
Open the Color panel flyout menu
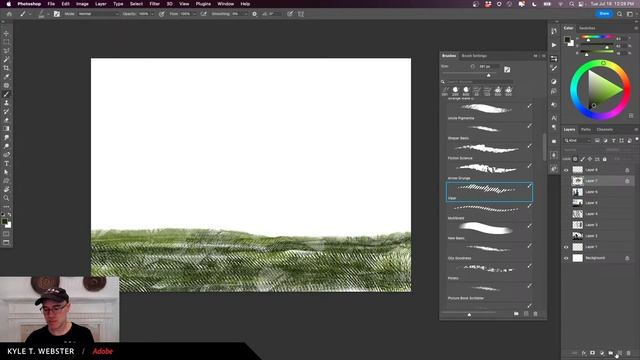[636, 28]
